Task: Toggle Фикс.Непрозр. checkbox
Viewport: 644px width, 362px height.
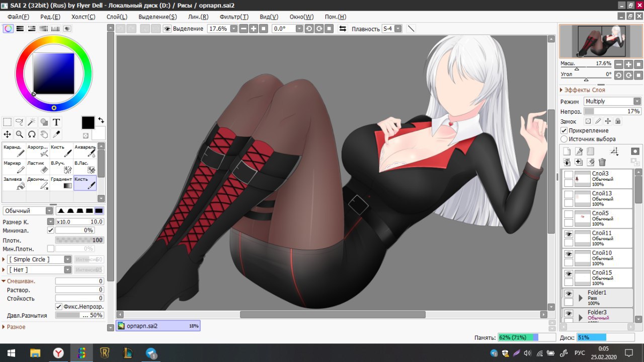Action: [x=59, y=306]
